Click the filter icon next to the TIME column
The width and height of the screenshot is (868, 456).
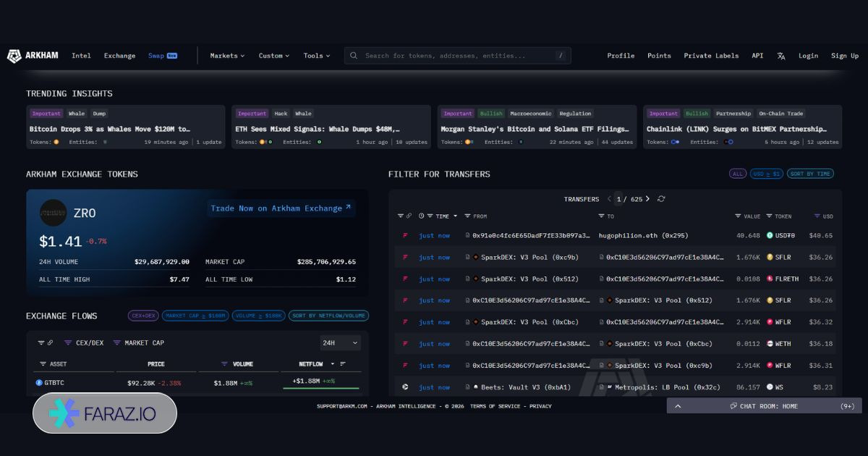click(430, 216)
